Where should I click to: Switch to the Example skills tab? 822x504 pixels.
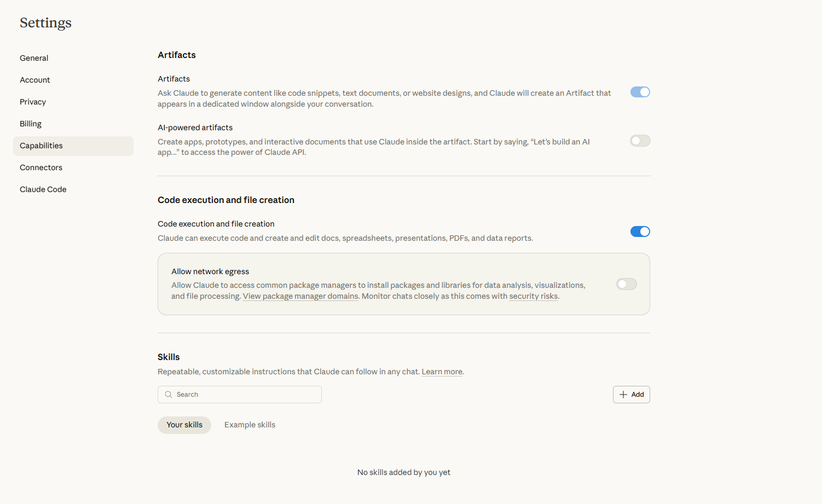[250, 425]
